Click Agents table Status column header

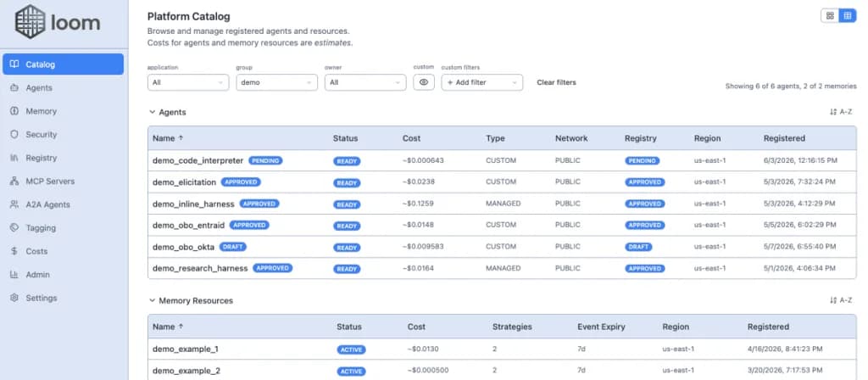[346, 138]
